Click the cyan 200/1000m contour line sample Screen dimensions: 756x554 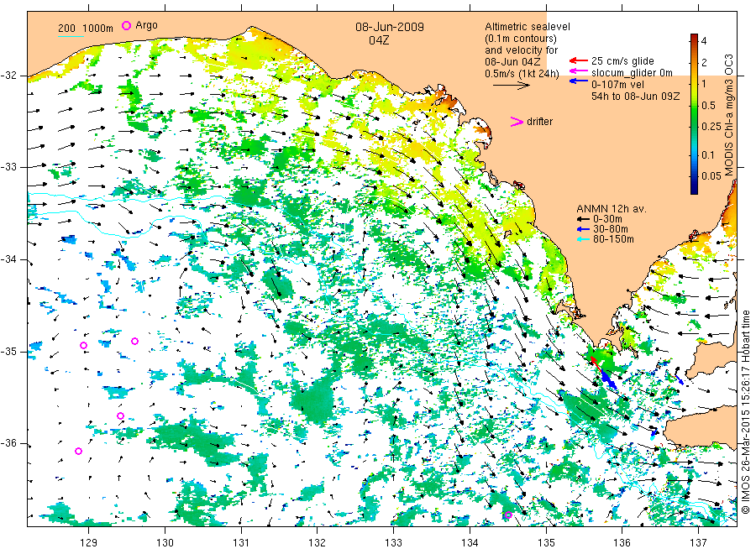[x=71, y=35]
